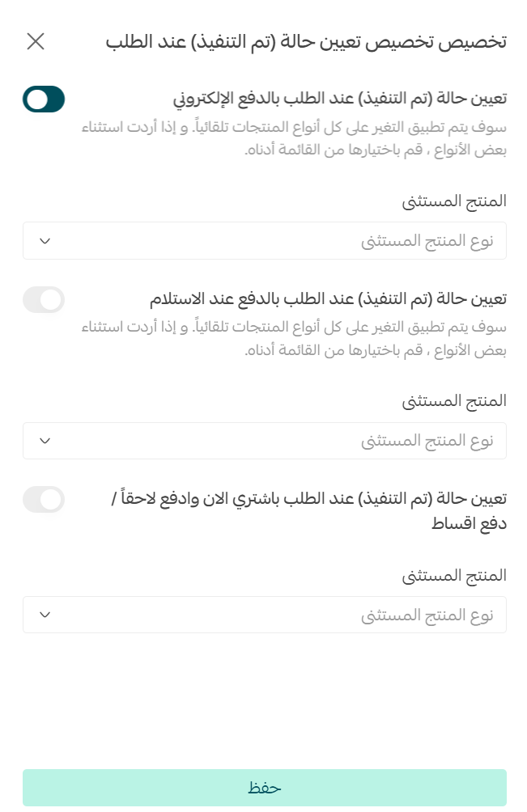Open excluded product type dropdown under cash on delivery
This screenshot has width=527, height=812.
point(264,441)
